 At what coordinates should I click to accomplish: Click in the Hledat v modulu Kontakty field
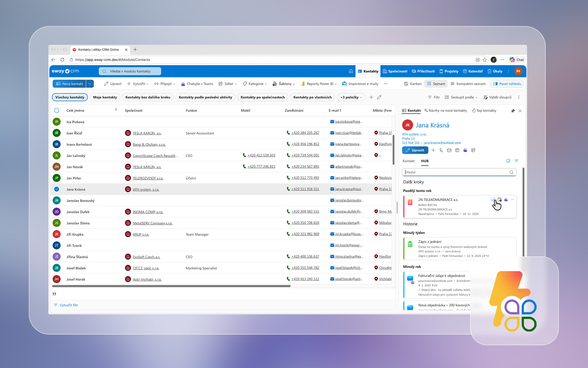(130, 71)
